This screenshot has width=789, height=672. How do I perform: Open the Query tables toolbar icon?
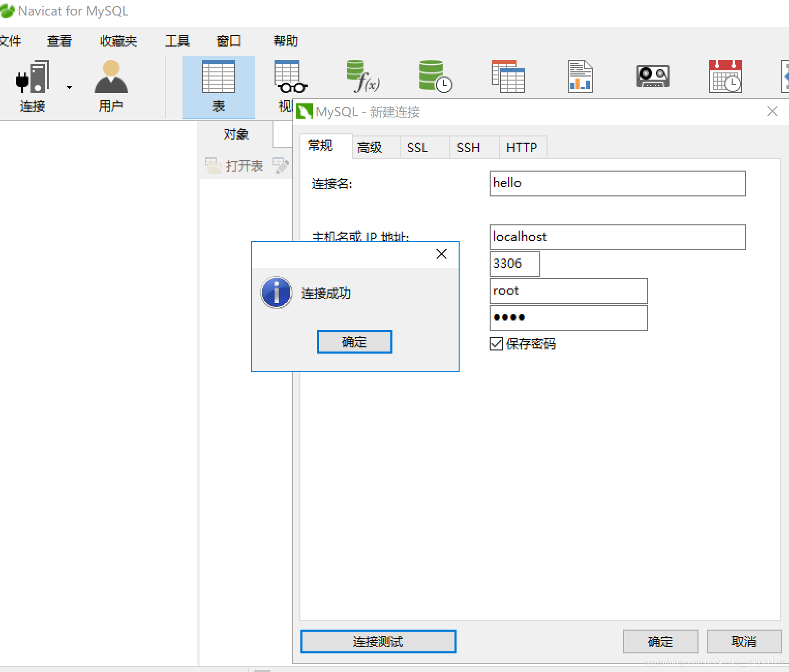(x=508, y=77)
